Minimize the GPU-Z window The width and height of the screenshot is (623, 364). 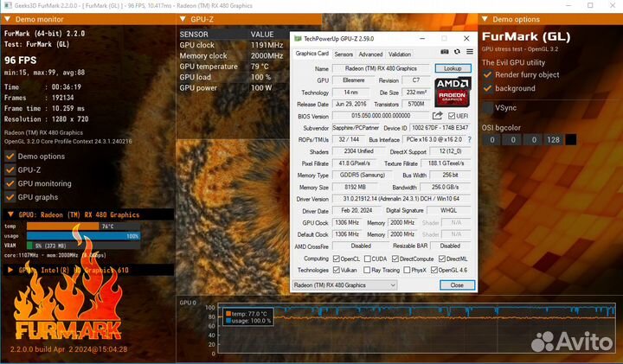coord(422,39)
